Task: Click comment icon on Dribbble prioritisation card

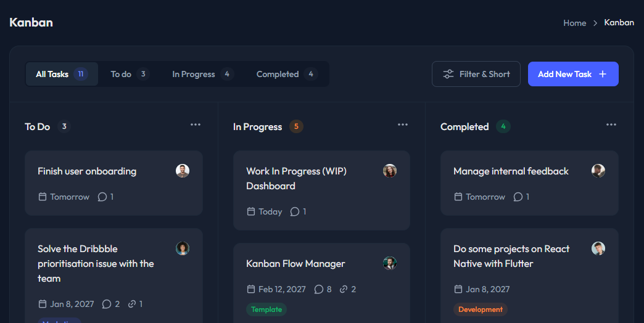Action: [106, 304]
